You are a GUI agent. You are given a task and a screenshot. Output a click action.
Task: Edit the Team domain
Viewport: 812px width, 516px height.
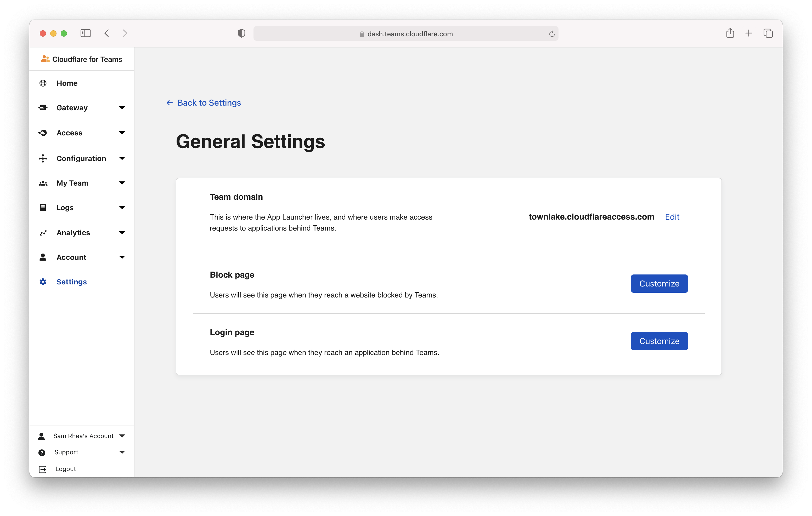pos(672,217)
